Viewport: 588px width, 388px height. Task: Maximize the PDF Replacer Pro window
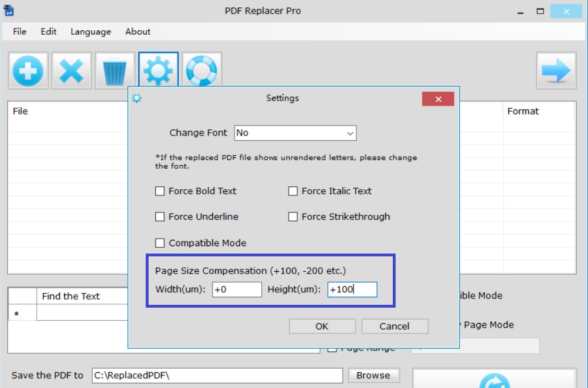(540, 11)
